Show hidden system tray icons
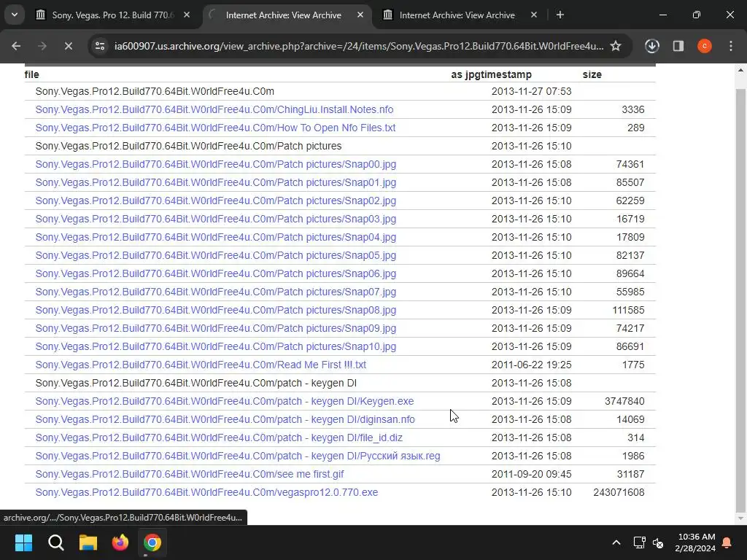Viewport: 747px width, 560px height. pyautogui.click(x=616, y=542)
